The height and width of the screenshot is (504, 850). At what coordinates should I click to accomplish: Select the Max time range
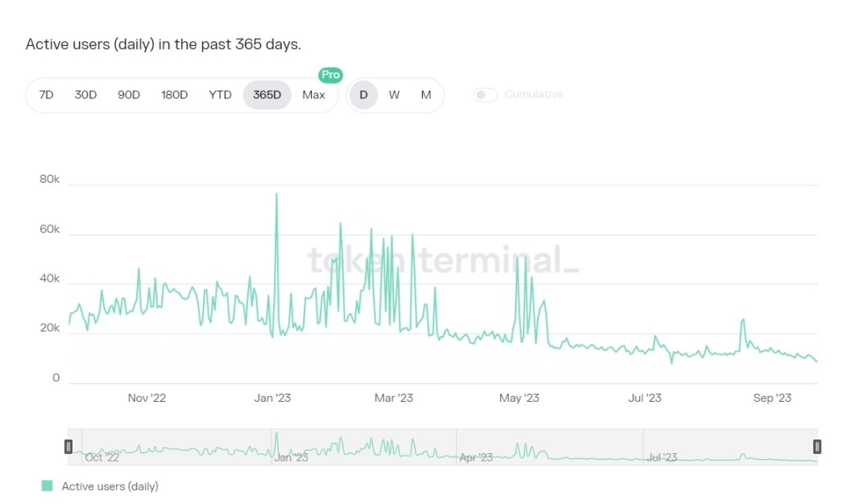coord(313,94)
